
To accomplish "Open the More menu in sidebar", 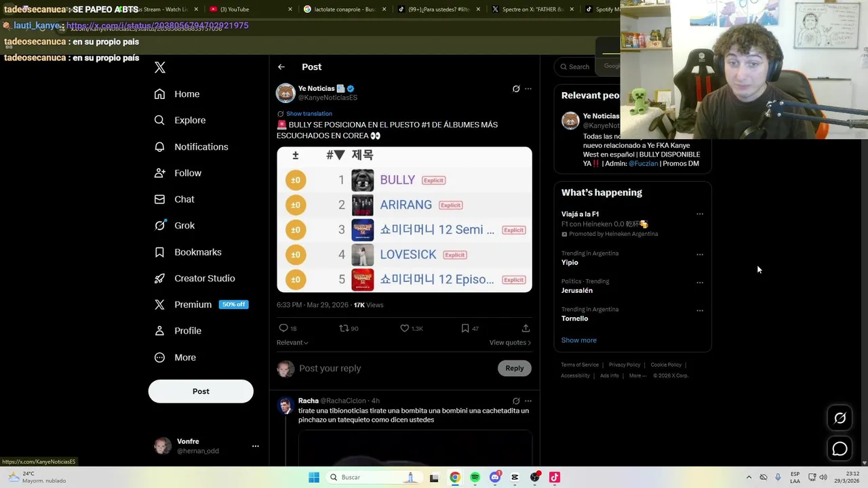I will click(x=175, y=357).
